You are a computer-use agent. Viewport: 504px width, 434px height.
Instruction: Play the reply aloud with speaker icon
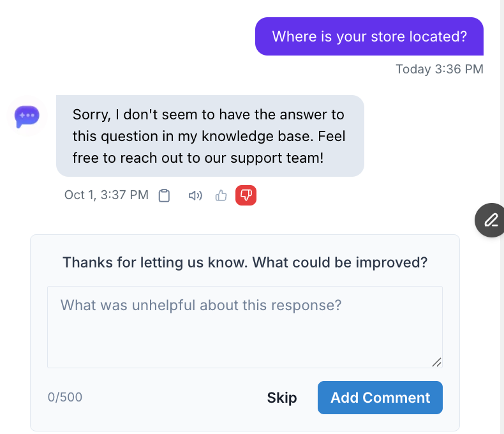tap(195, 195)
